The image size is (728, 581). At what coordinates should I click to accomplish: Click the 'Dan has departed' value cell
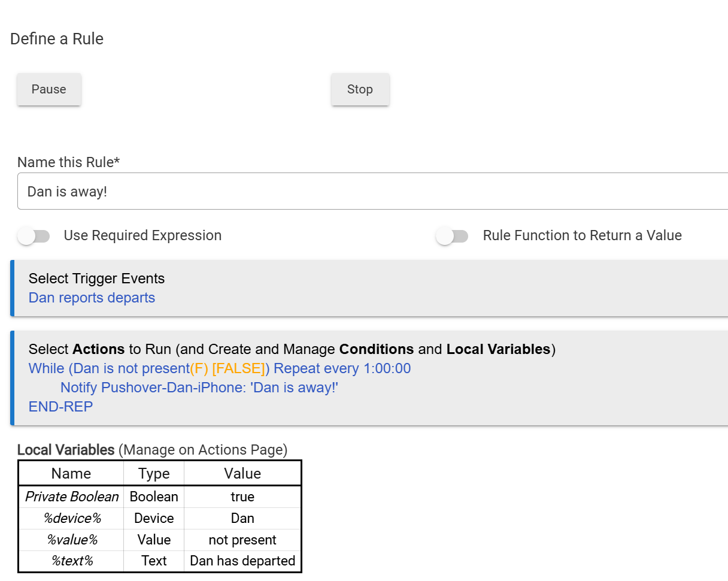pos(242,561)
